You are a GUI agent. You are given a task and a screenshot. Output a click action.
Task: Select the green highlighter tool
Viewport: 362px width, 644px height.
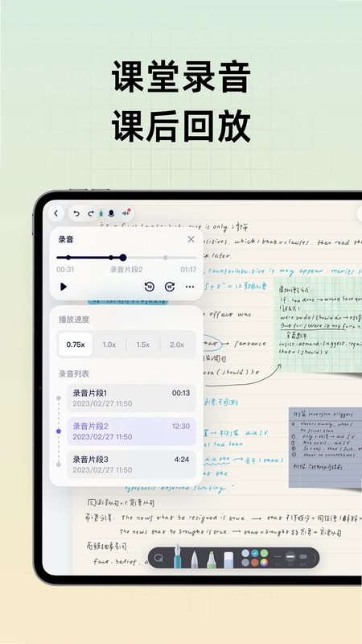pyautogui.click(x=212, y=559)
